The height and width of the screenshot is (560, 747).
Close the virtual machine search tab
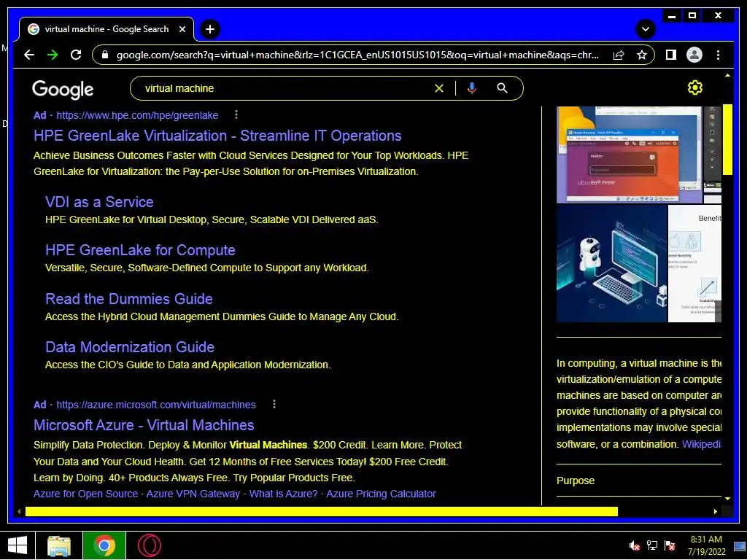[x=182, y=29]
